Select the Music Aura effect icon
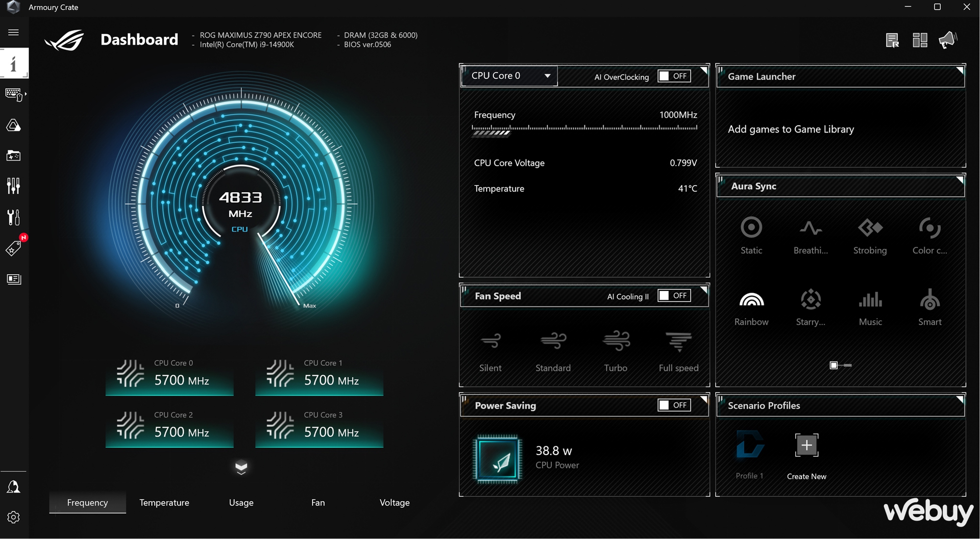Viewport: 980px width, 539px height. [870, 300]
